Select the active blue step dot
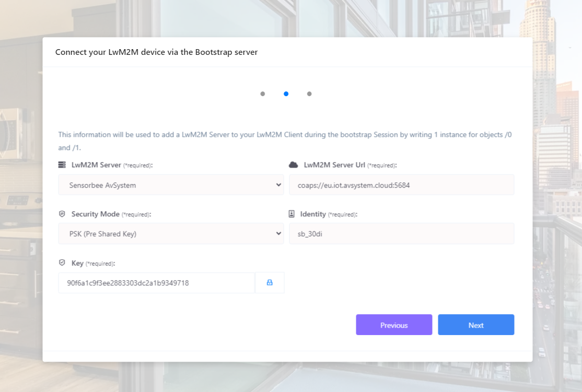 pyautogui.click(x=286, y=94)
